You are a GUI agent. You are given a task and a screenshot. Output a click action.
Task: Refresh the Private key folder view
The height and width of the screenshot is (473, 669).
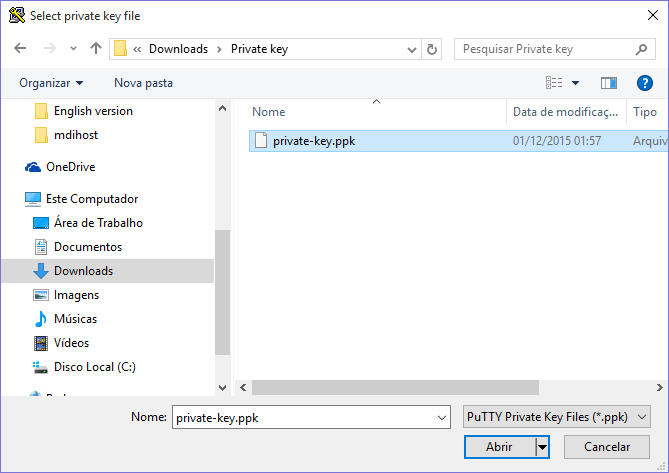[x=432, y=49]
